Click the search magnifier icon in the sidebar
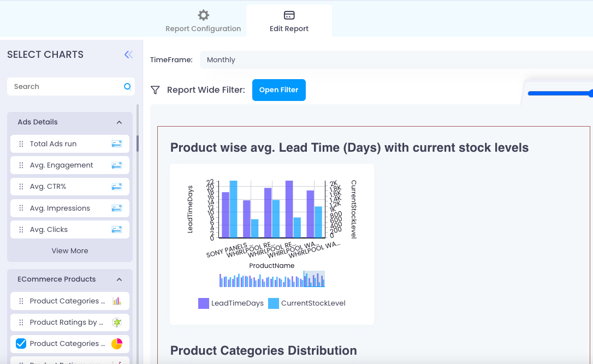The height and width of the screenshot is (364, 593). (127, 86)
